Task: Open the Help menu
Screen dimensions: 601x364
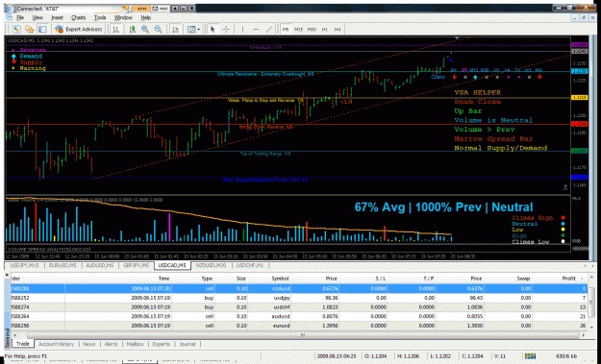Action: (x=145, y=17)
